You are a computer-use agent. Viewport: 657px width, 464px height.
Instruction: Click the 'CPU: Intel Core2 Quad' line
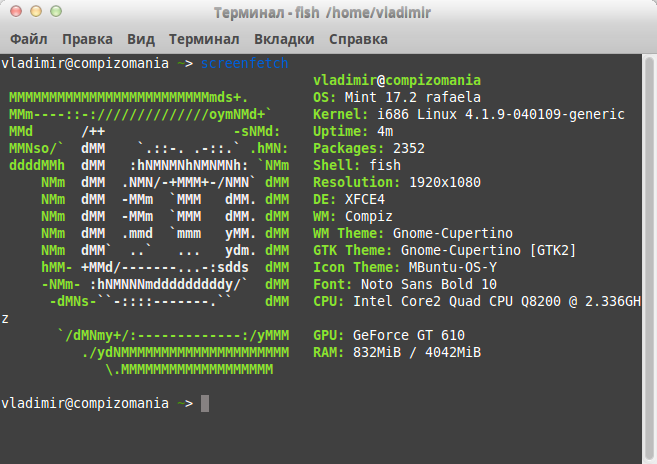coord(477,301)
